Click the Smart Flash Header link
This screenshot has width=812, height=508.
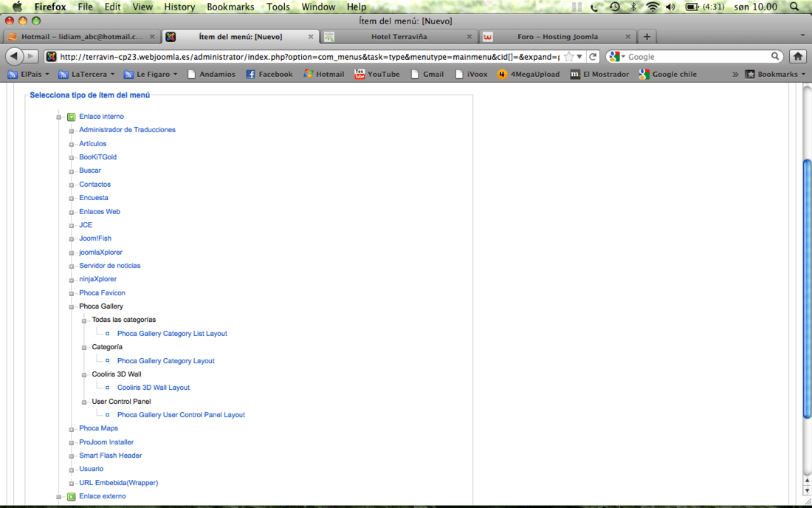[x=110, y=456]
